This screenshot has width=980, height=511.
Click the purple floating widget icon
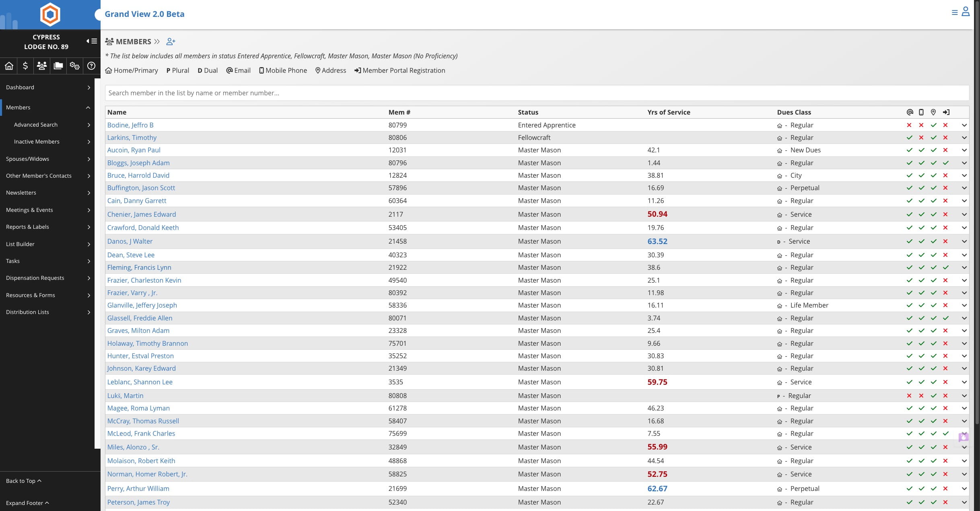click(x=964, y=437)
